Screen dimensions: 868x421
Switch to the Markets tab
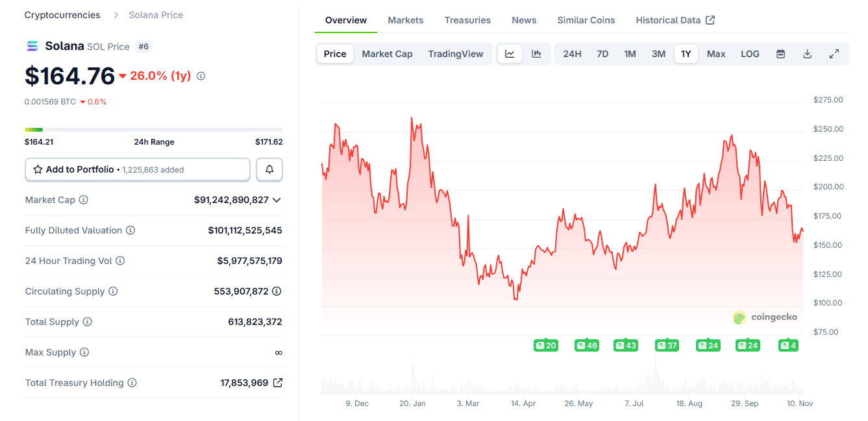tap(405, 20)
